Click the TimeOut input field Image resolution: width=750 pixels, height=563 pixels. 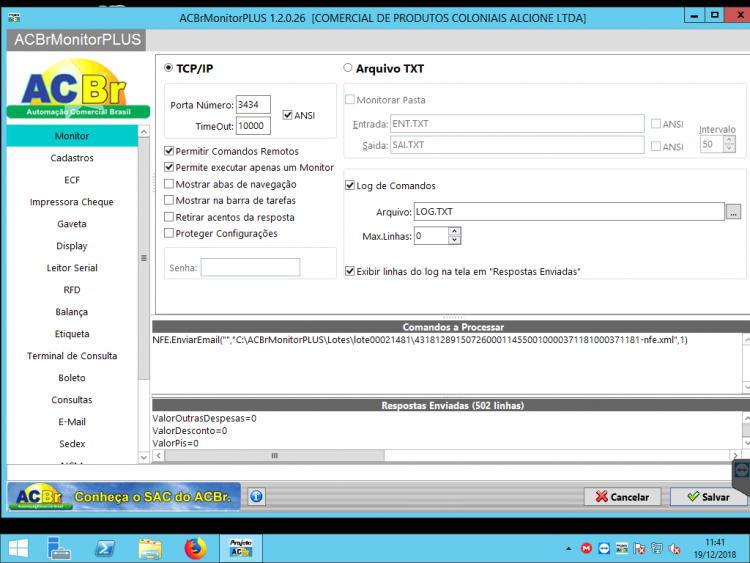[x=253, y=126]
